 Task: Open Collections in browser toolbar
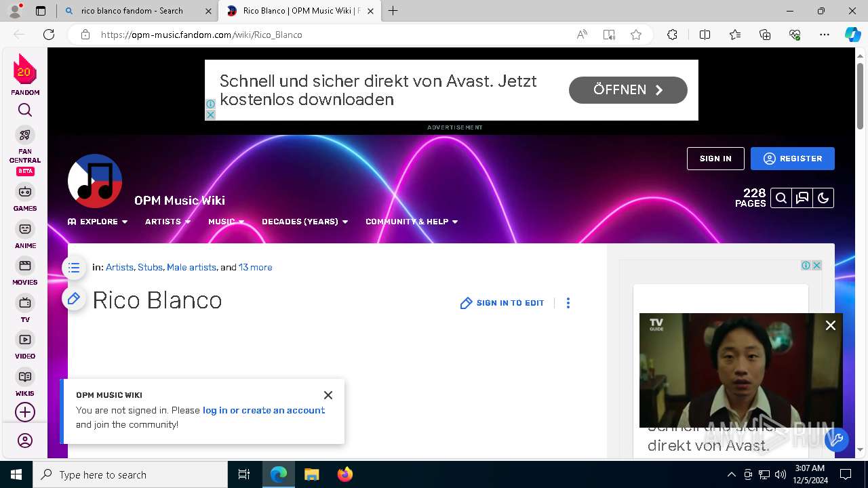pyautogui.click(x=765, y=35)
